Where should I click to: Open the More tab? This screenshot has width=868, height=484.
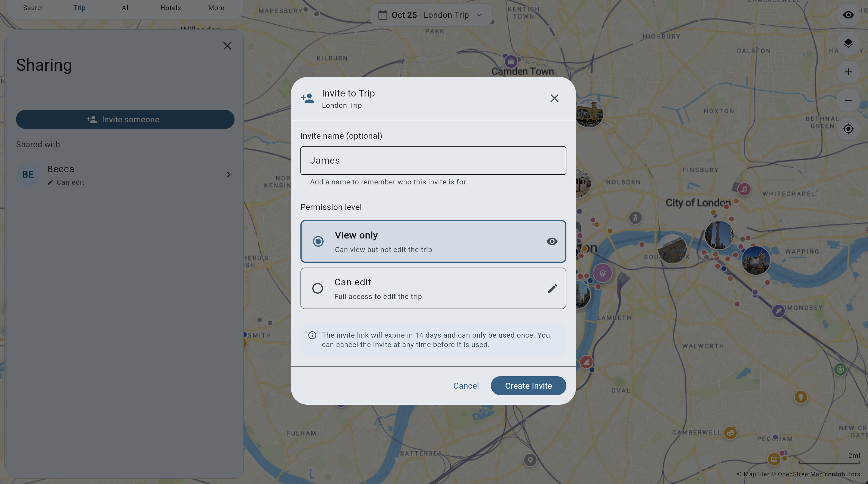click(216, 8)
